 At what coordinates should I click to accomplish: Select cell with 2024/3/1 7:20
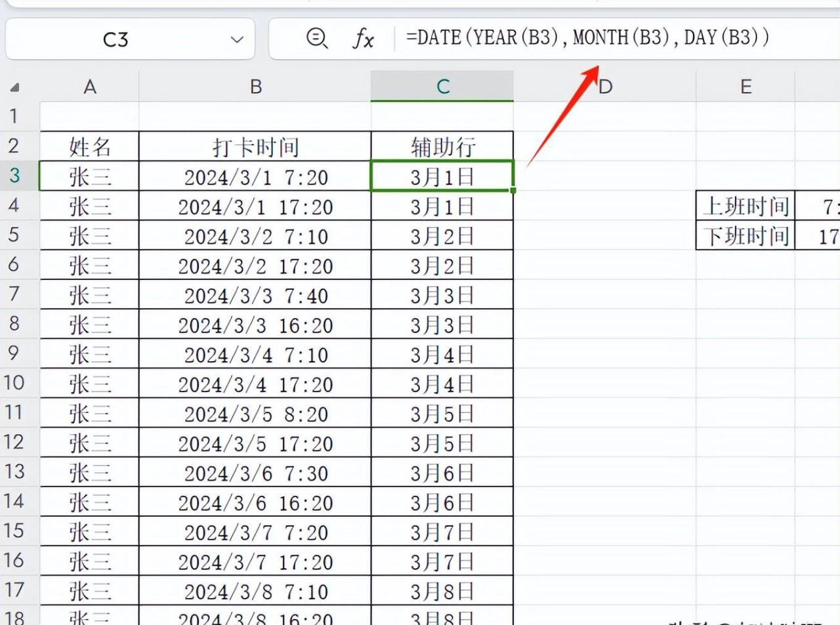[255, 176]
